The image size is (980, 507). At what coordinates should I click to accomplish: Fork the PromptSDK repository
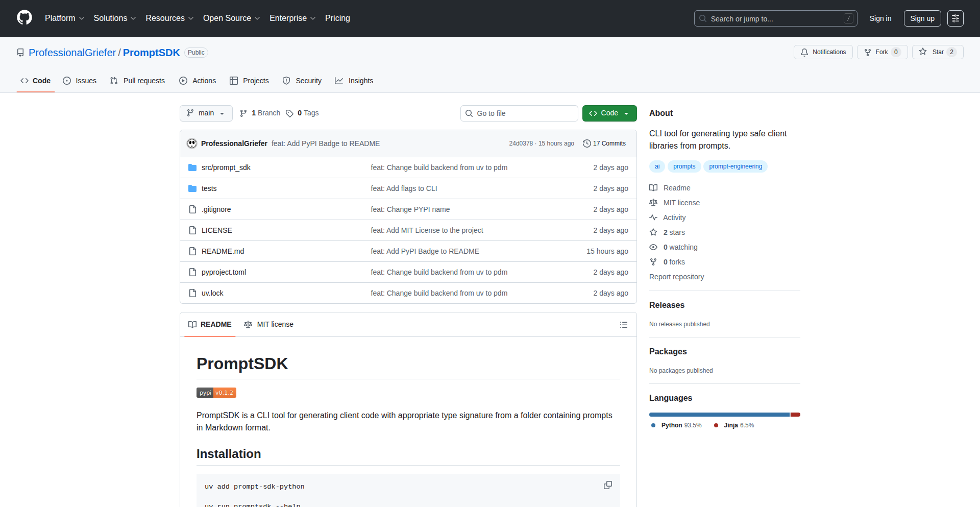[x=876, y=52]
